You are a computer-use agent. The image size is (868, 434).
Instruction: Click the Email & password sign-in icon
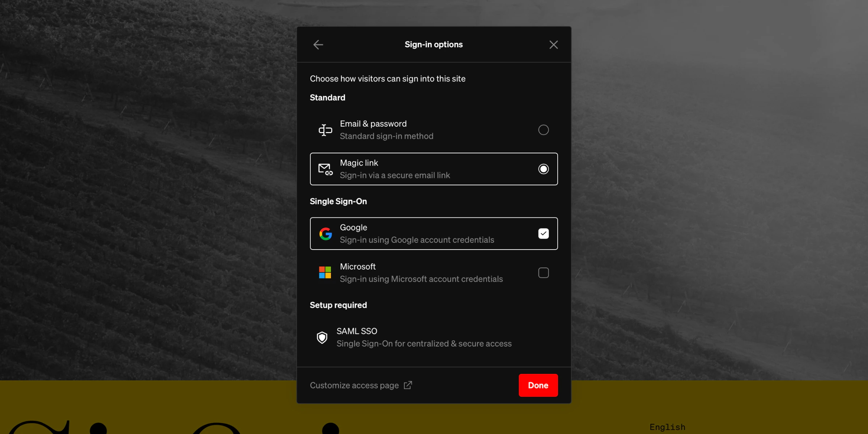(x=325, y=129)
